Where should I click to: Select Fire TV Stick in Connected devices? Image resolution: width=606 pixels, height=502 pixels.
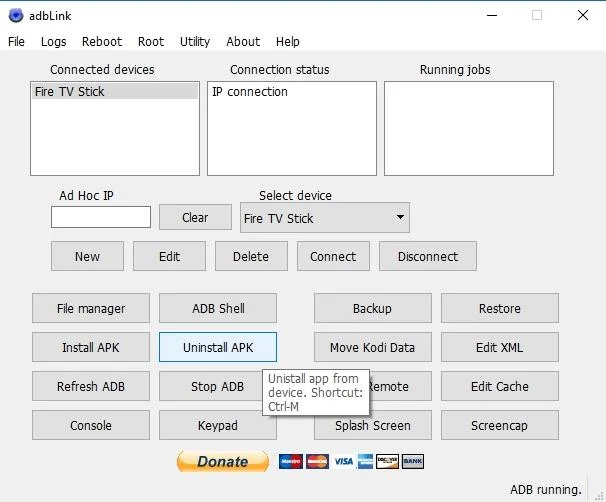click(115, 92)
